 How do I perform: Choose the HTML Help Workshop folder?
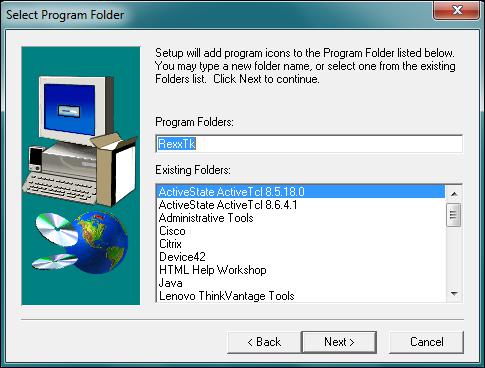[x=301, y=270]
